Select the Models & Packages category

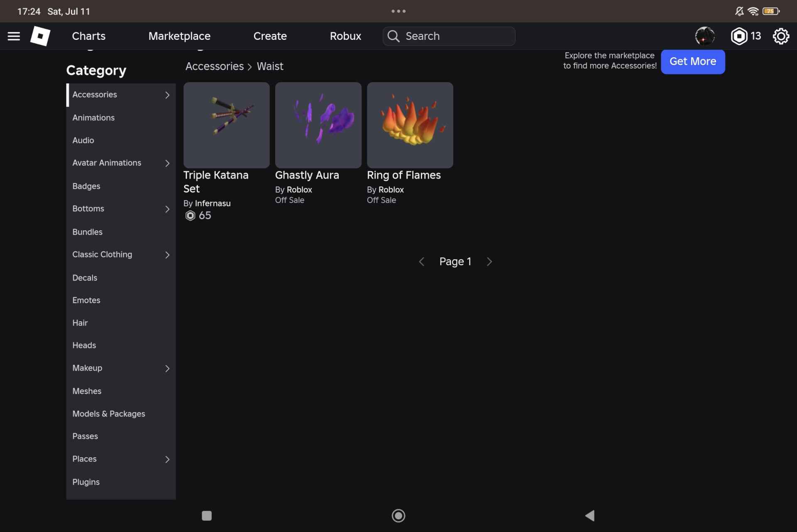click(x=121, y=414)
